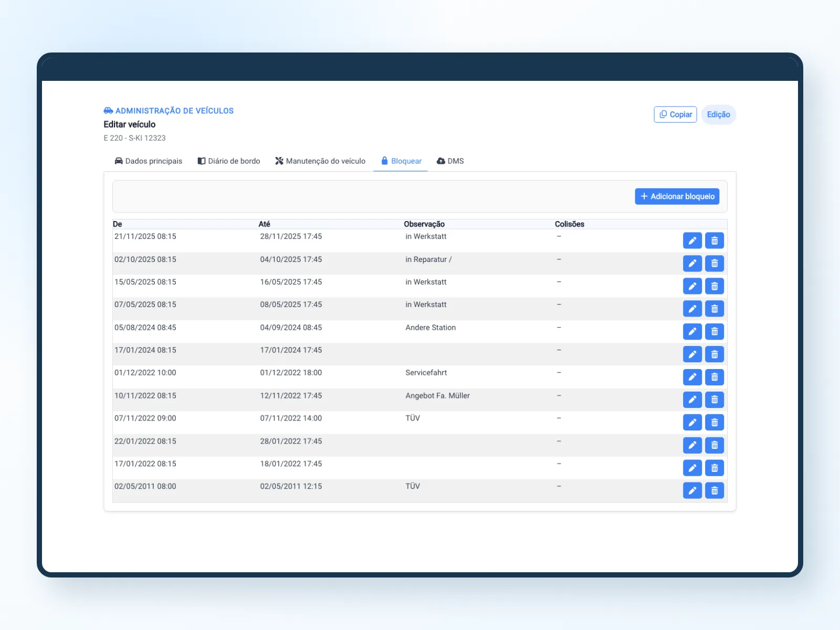Click the Copiar button
Screen dimensions: 840x630
pos(675,114)
